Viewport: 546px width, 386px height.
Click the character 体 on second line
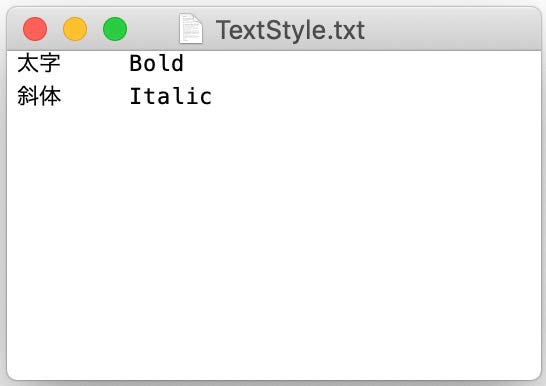click(50, 96)
